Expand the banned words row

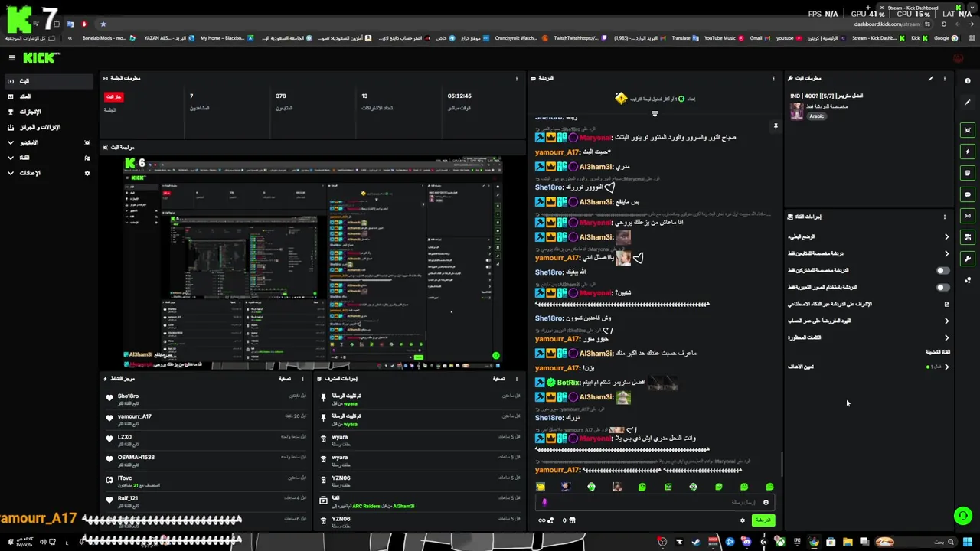pos(868,338)
